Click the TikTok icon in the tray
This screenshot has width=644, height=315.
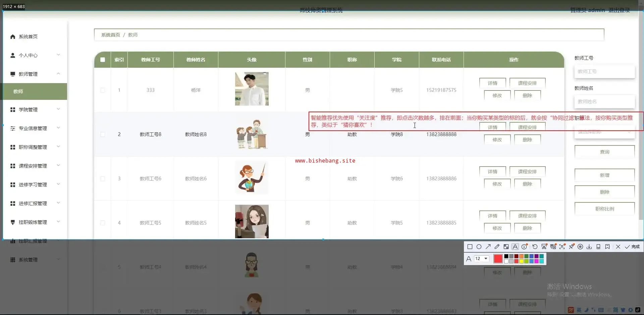point(638,310)
